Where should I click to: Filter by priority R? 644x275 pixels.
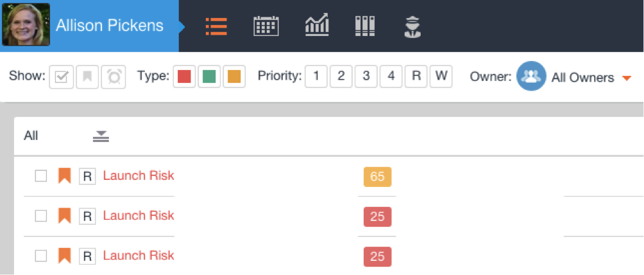tap(416, 77)
